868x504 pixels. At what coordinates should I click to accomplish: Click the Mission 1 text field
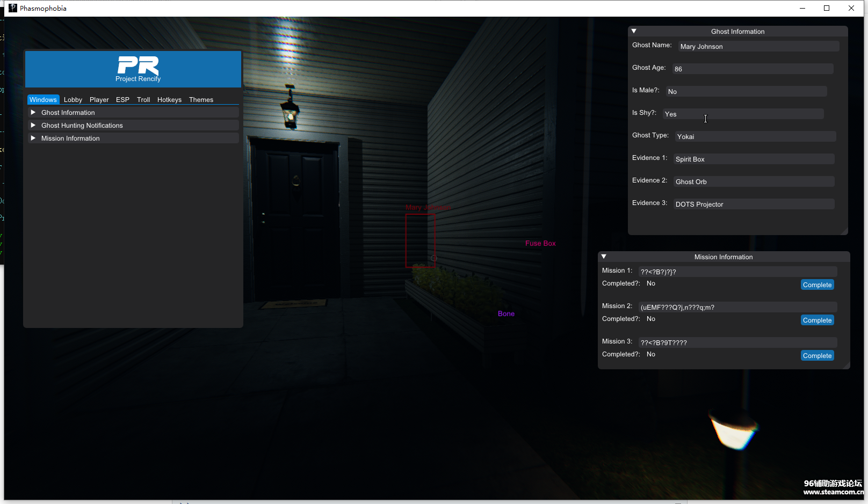click(x=737, y=272)
